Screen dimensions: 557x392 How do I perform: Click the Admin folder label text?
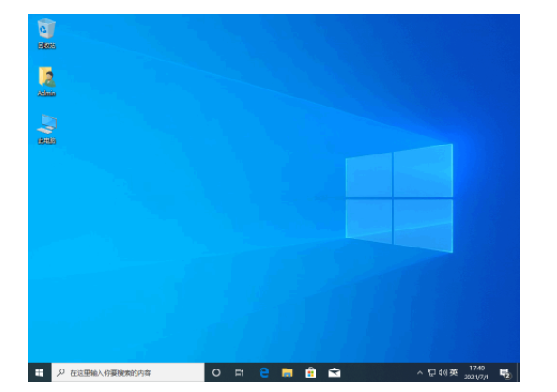coord(46,93)
